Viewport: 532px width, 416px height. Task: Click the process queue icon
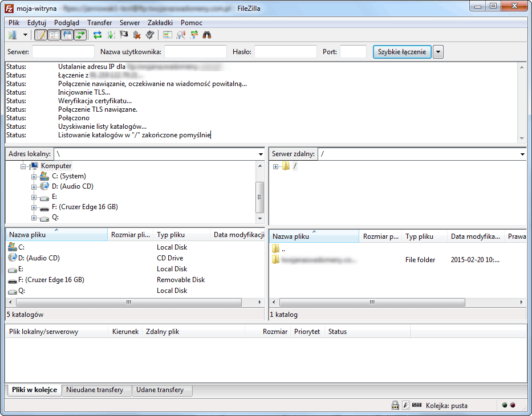click(111, 35)
